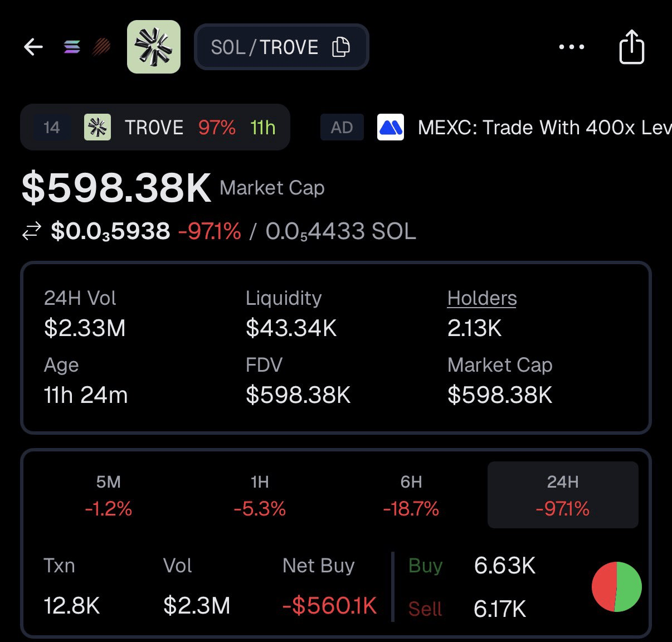Click the -$560.1K Net Buy value
Screen dimensions: 672x642
(330, 606)
